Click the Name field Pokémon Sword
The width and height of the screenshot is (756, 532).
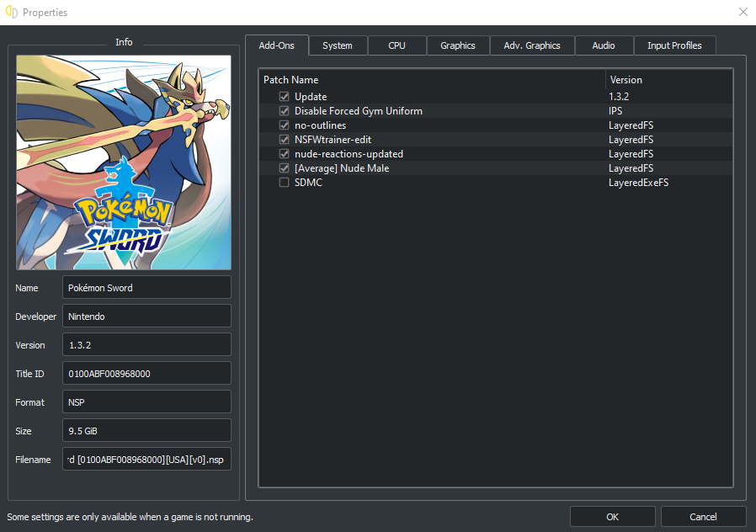146,288
